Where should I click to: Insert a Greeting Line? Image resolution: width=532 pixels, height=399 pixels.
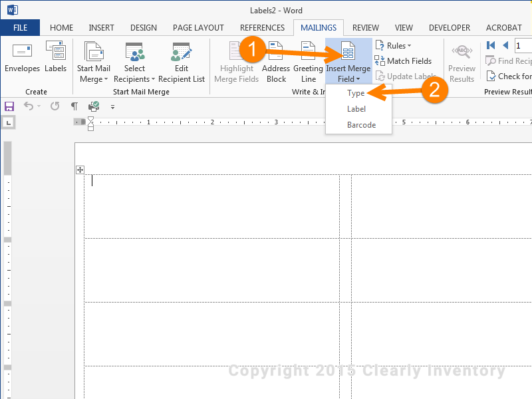pos(308,61)
